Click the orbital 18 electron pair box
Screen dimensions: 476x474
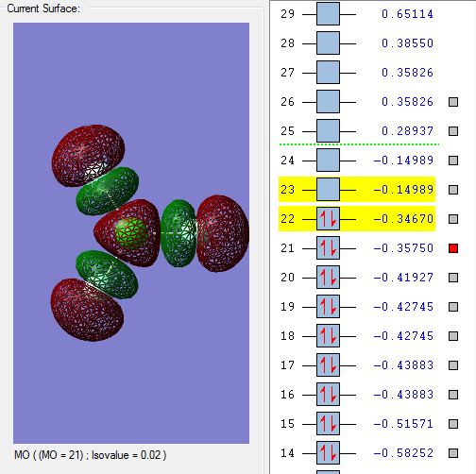(x=328, y=336)
